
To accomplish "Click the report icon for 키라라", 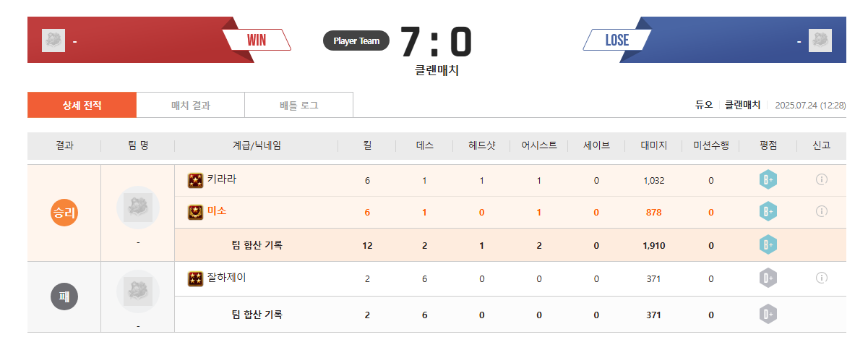I will tap(821, 180).
